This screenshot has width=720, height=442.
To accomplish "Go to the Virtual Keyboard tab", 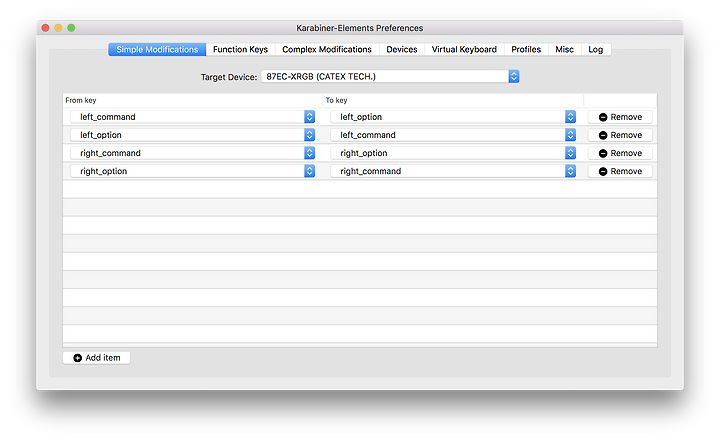I will (464, 50).
